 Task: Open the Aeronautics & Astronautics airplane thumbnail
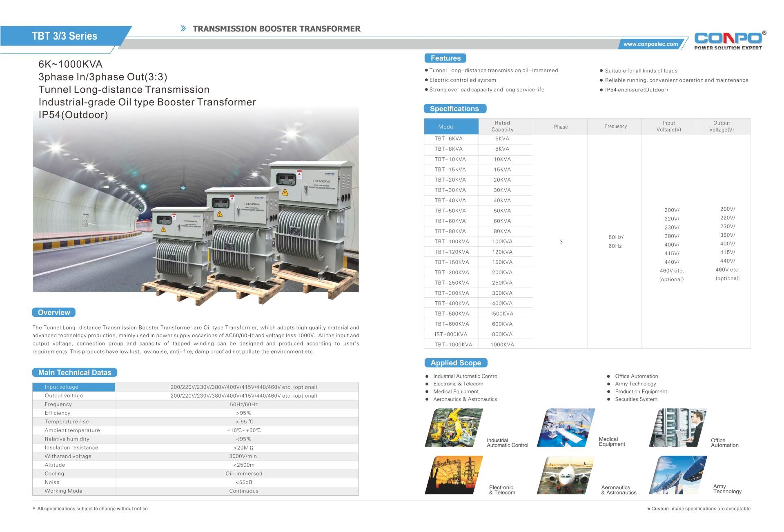[566, 475]
